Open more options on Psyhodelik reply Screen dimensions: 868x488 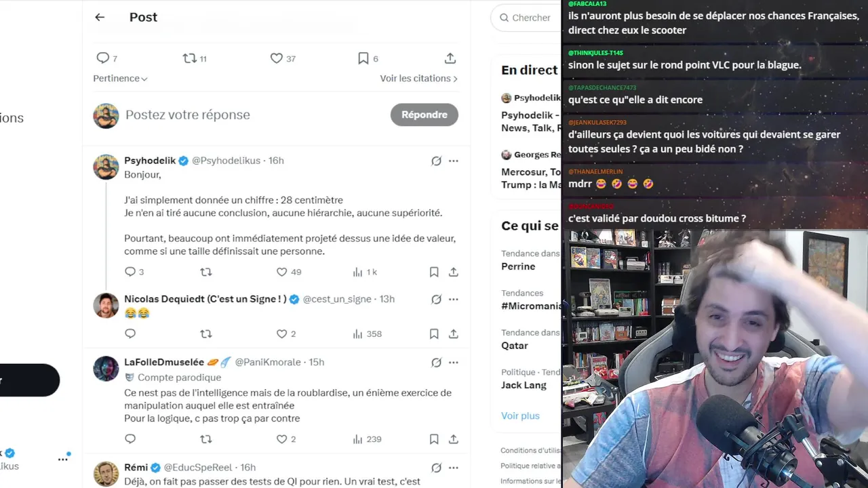click(x=454, y=161)
